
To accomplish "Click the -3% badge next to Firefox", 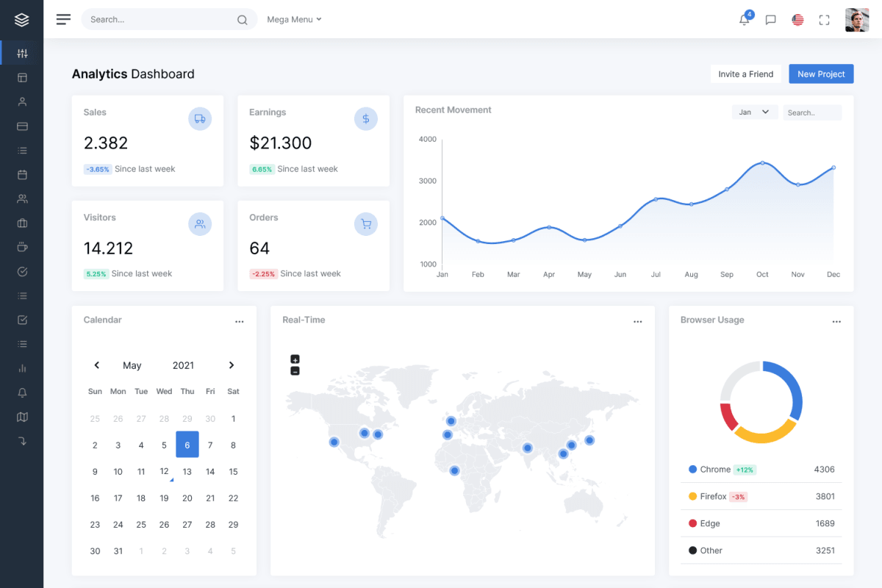I will (x=738, y=497).
